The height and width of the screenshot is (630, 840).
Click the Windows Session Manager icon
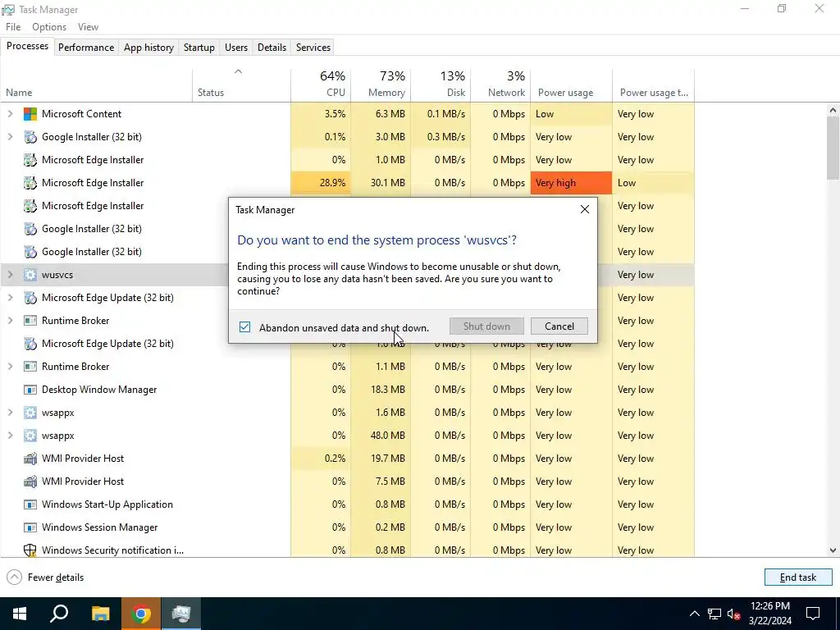(30, 527)
